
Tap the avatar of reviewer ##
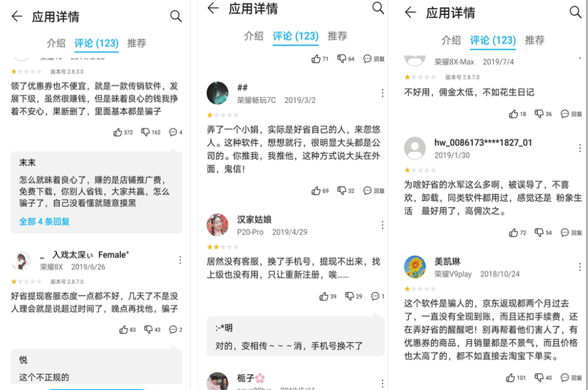pyautogui.click(x=217, y=93)
